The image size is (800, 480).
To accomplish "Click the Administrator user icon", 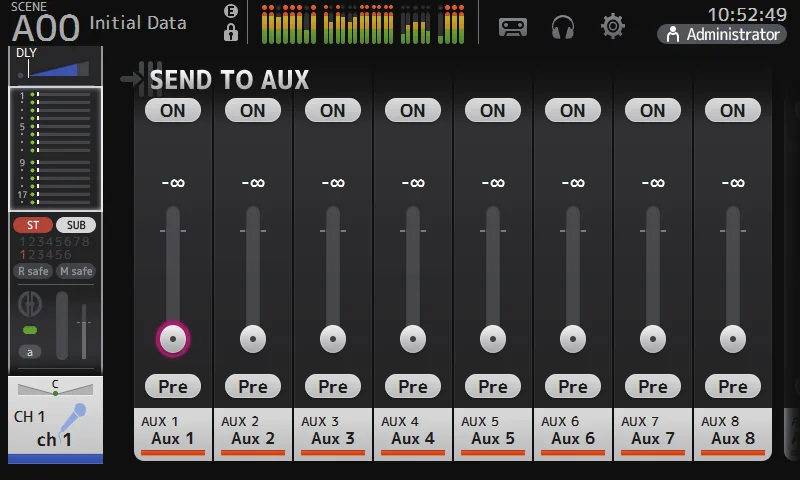I will click(673, 34).
